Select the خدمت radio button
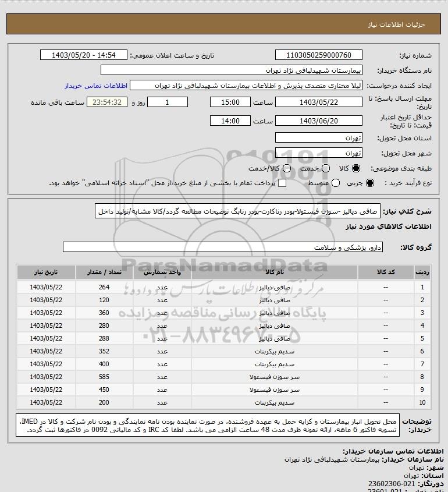Viewport: 448px width, 492px height. [x=326, y=168]
